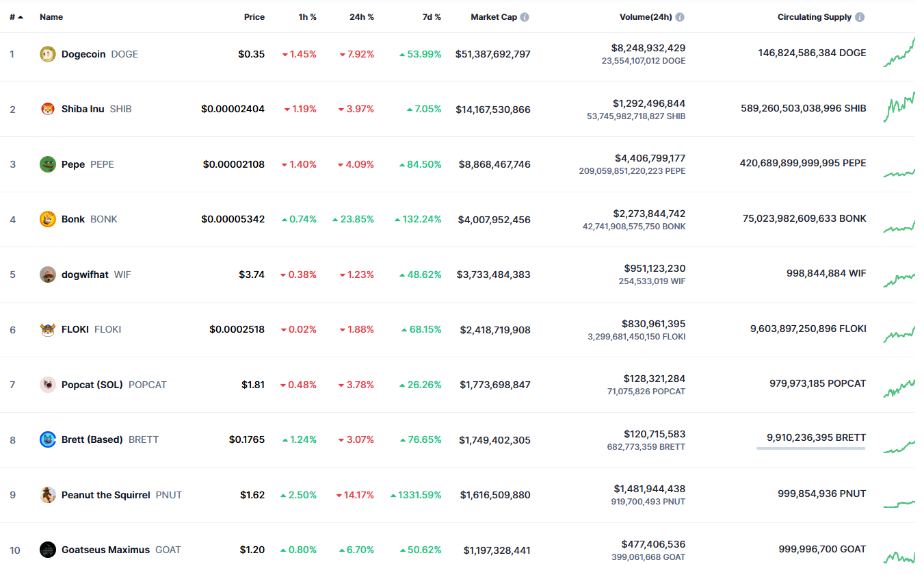The width and height of the screenshot is (924, 575).
Task: Sort by the 24h % column header
Action: tap(362, 17)
